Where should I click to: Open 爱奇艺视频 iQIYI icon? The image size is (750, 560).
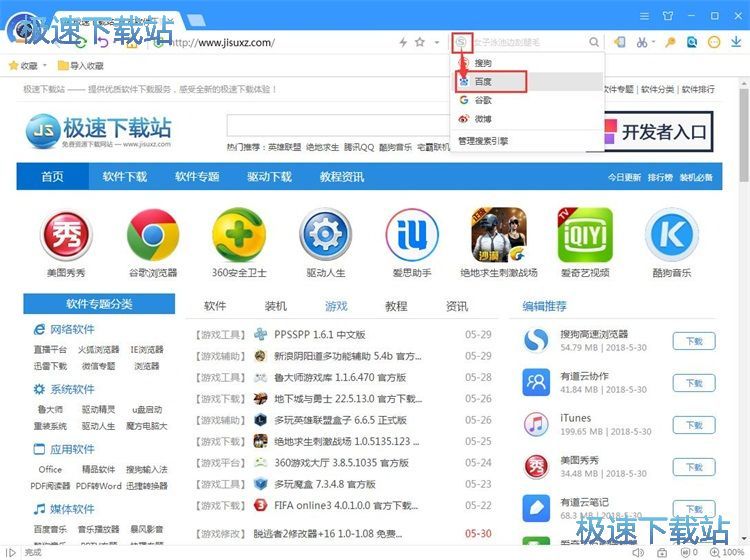click(585, 234)
